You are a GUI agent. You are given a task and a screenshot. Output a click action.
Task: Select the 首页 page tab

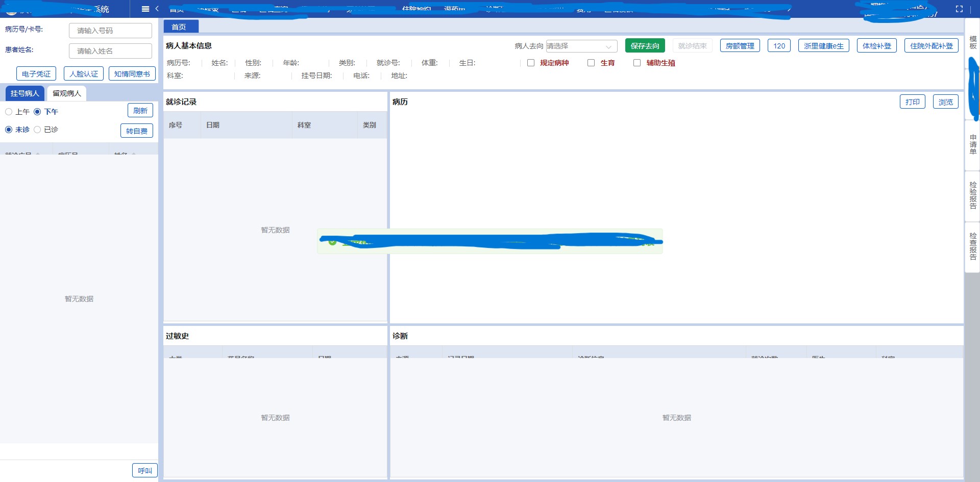[181, 27]
